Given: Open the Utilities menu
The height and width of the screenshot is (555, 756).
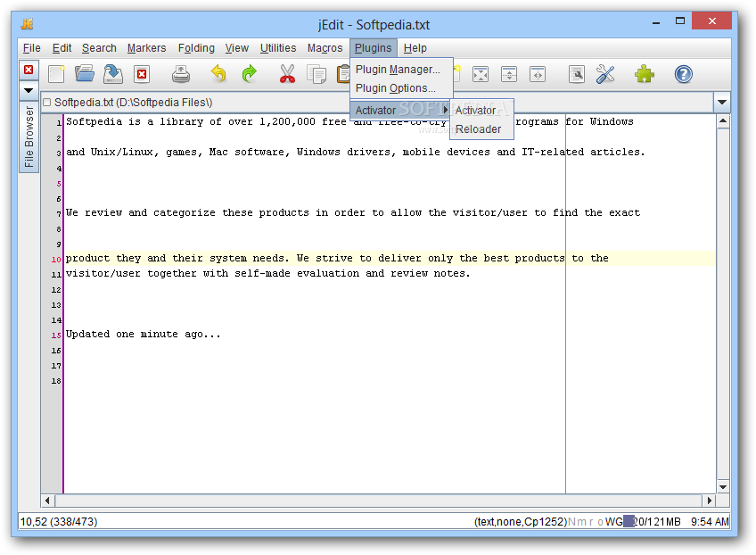Looking at the screenshot, I should tap(278, 48).
